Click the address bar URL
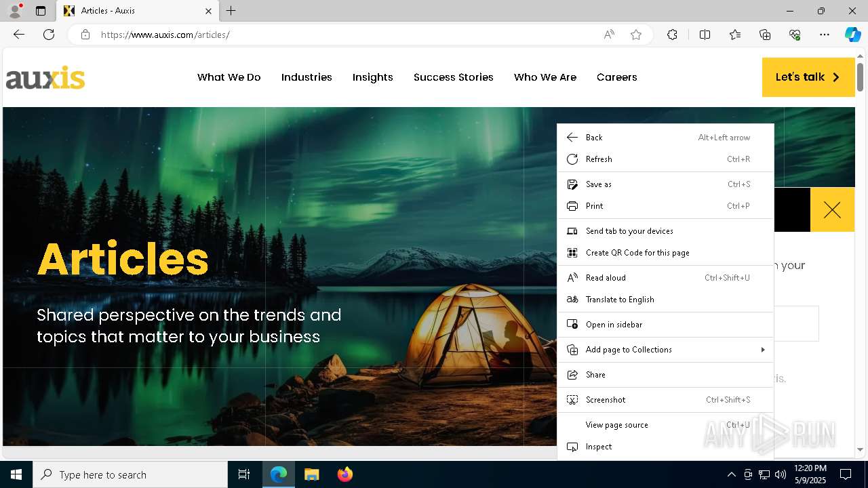This screenshot has width=868, height=488. pyautogui.click(x=165, y=35)
